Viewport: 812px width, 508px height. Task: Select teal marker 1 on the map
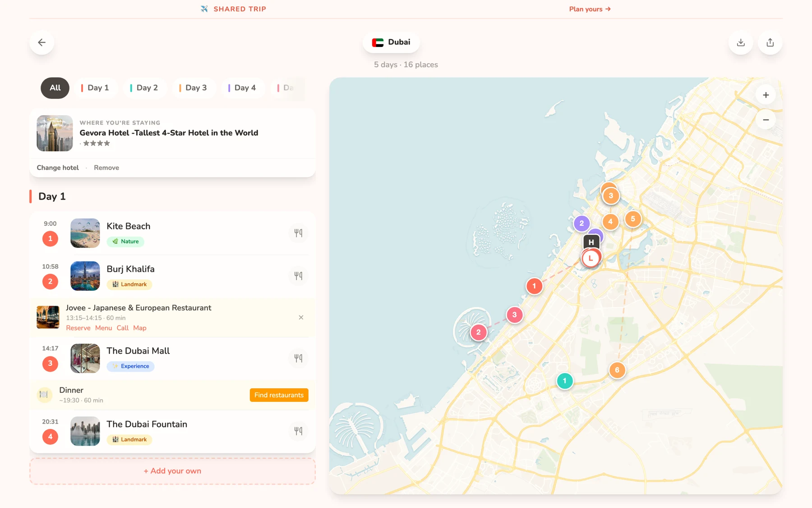(564, 381)
